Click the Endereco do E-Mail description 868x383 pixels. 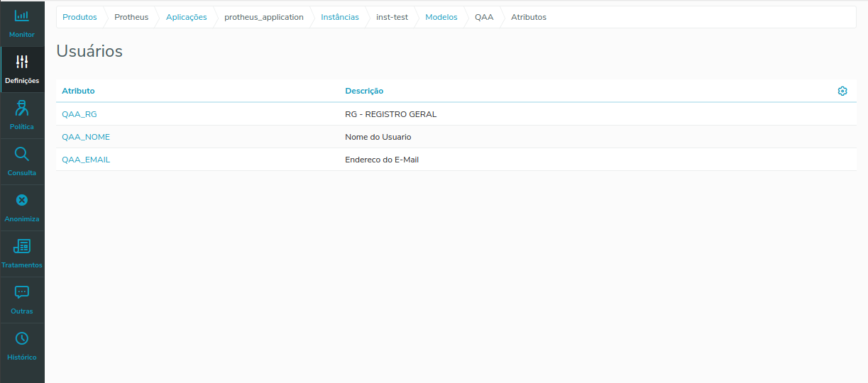click(x=382, y=160)
